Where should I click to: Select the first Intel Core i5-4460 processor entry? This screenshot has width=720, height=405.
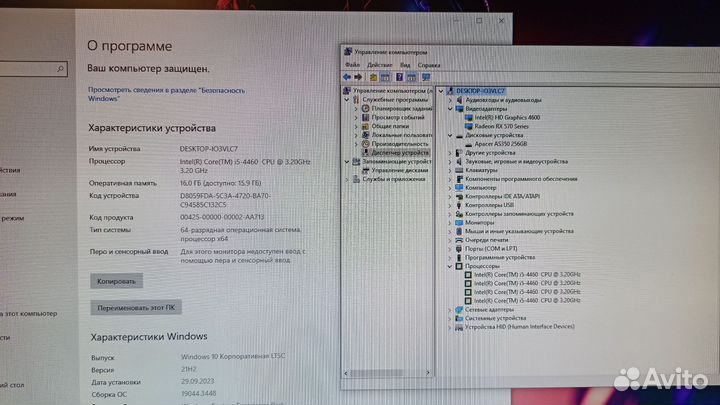tap(527, 275)
